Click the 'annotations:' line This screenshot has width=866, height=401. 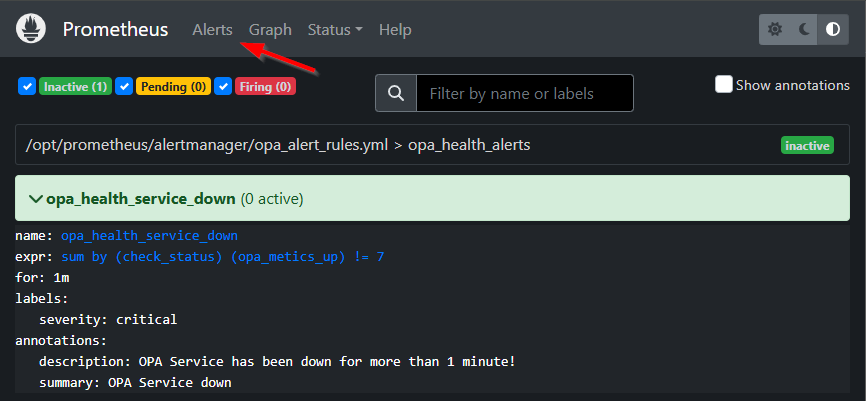click(61, 341)
